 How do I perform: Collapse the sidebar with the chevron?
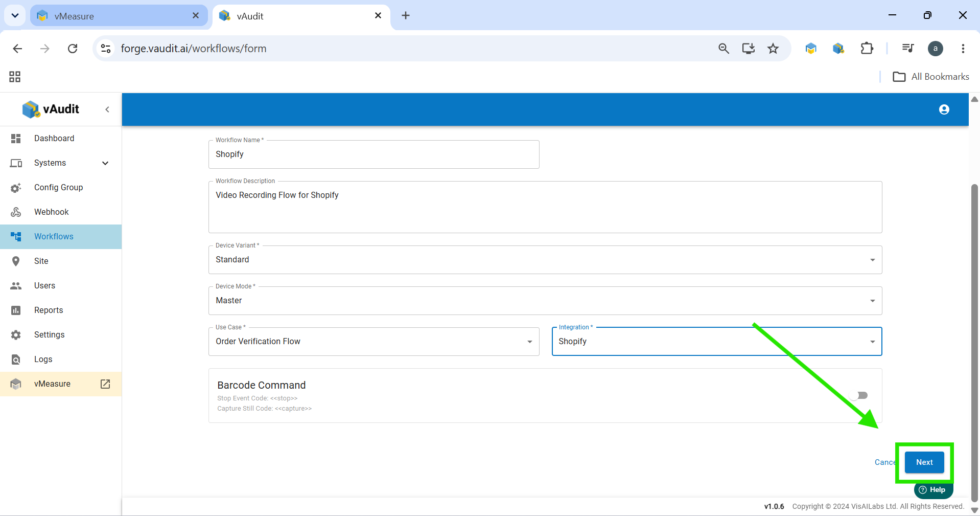107,109
